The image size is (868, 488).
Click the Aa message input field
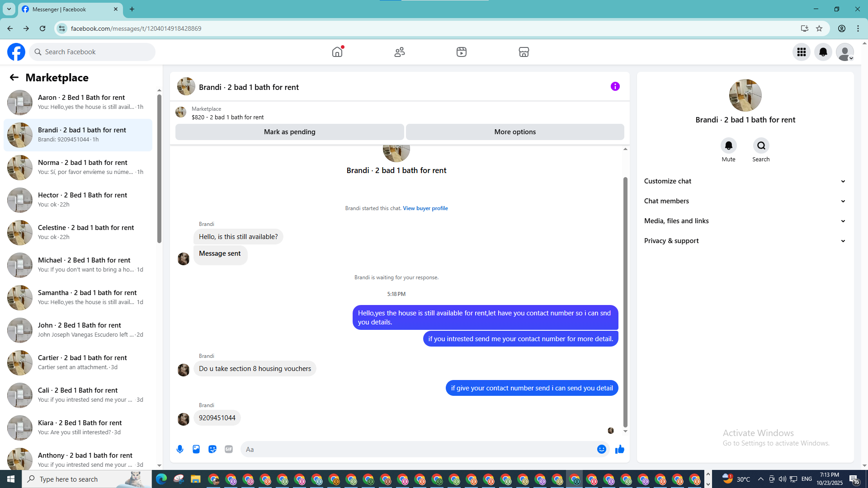tap(416, 449)
